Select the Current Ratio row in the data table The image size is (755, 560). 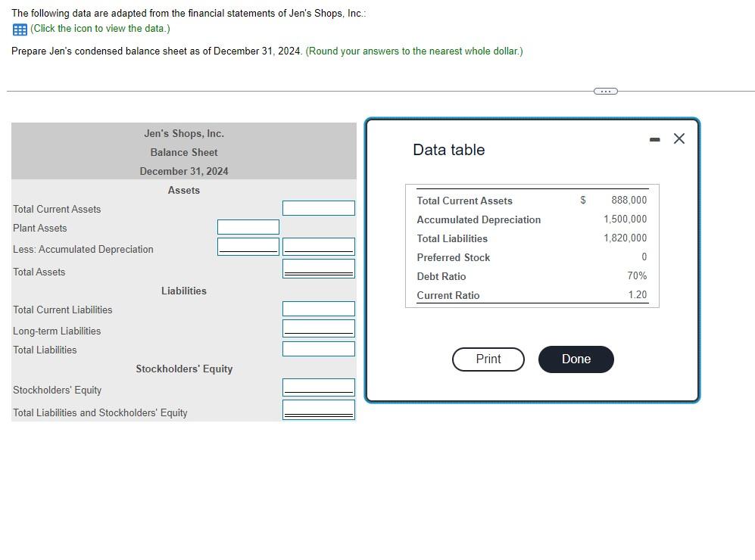(x=530, y=295)
